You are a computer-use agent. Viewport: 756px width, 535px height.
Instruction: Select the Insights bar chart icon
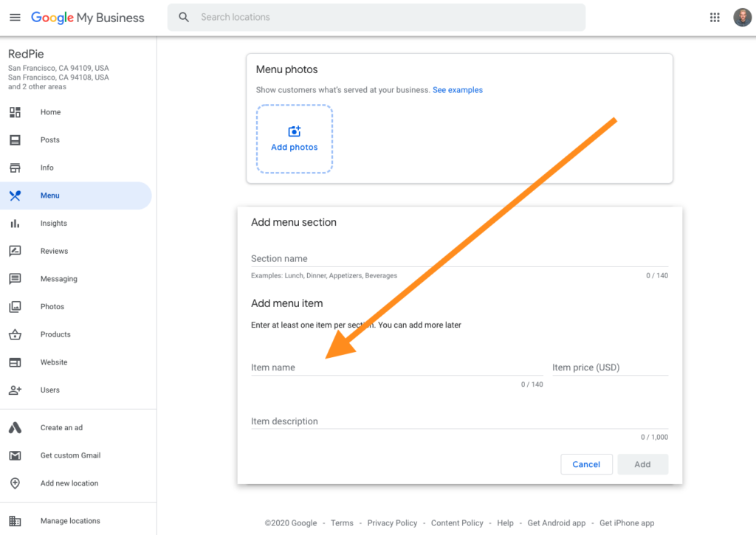[15, 224]
